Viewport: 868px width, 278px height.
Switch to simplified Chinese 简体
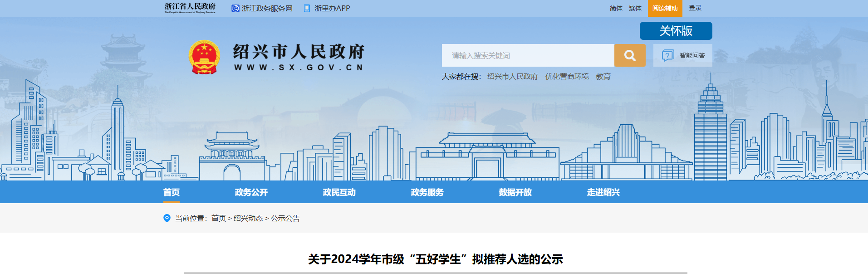(x=616, y=8)
